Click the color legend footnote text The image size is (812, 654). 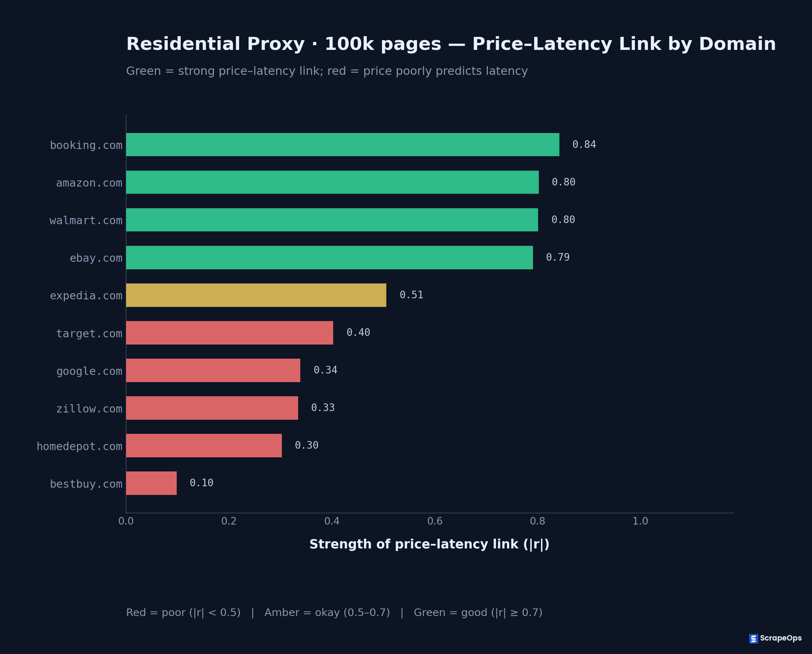coord(334,613)
